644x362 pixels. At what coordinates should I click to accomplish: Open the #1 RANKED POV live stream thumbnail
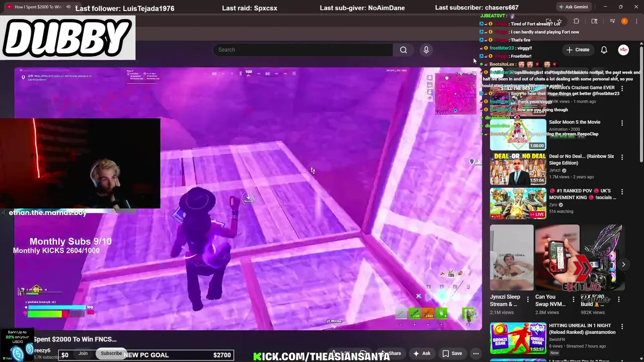click(x=518, y=203)
